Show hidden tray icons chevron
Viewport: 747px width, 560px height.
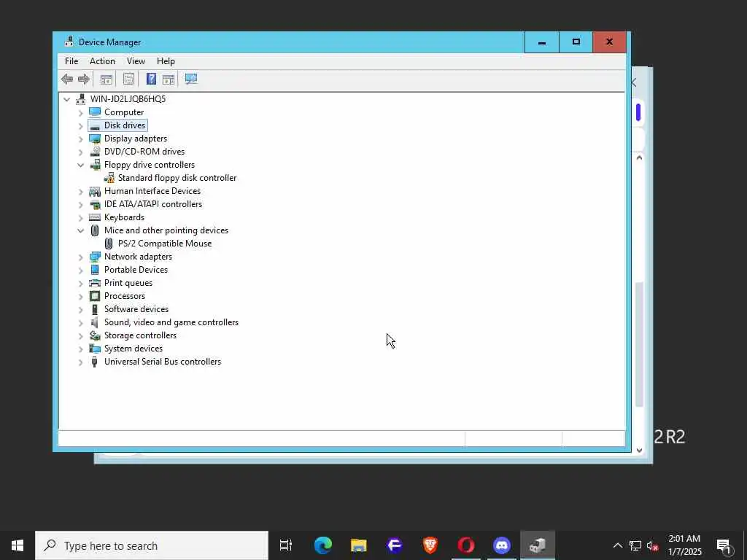click(x=617, y=545)
